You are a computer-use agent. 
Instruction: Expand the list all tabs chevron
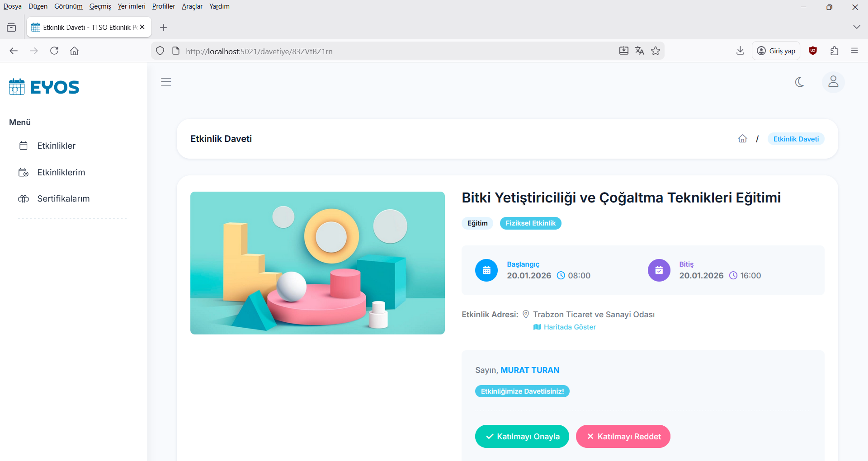[x=856, y=27]
